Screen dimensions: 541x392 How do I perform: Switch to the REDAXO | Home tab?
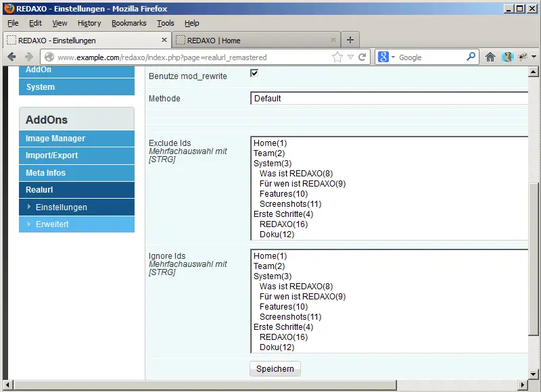click(256, 40)
